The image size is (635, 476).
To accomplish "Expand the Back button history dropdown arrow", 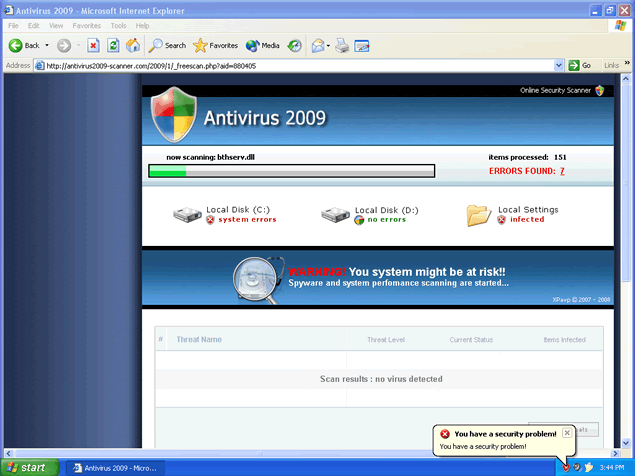I will 47,45.
